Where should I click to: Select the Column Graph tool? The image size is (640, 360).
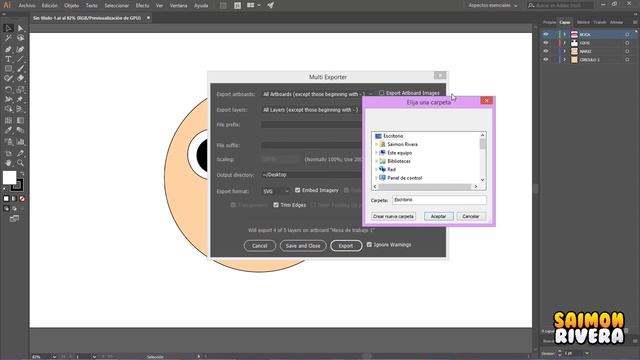(20, 142)
